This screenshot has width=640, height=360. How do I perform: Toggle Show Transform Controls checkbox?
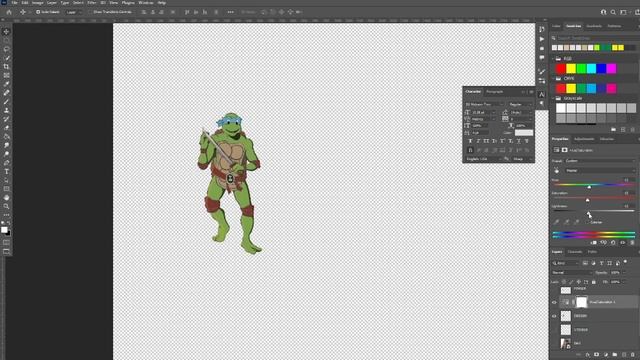91,12
